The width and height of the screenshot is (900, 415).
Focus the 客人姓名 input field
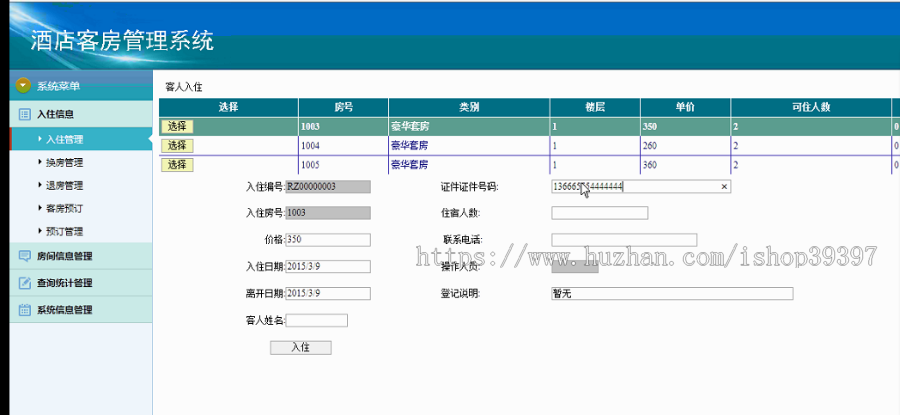[316, 320]
